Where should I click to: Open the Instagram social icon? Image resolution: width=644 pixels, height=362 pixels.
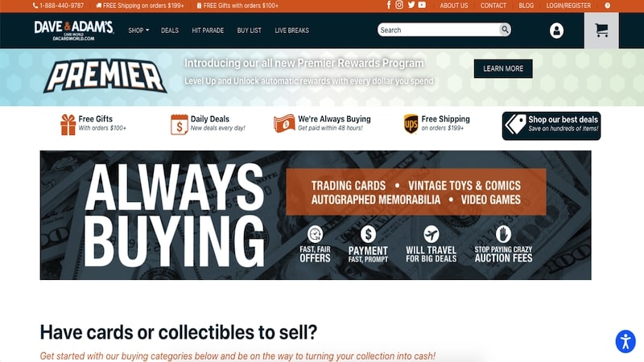(x=399, y=6)
